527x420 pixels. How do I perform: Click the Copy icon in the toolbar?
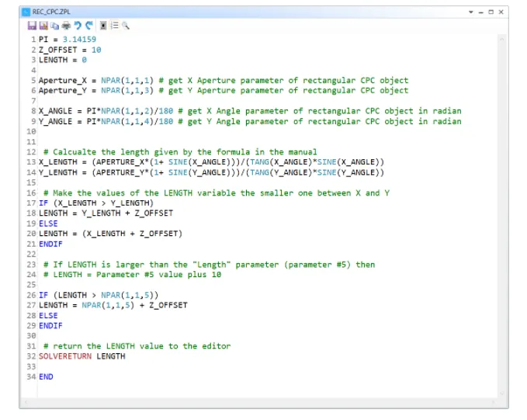[x=54, y=26]
